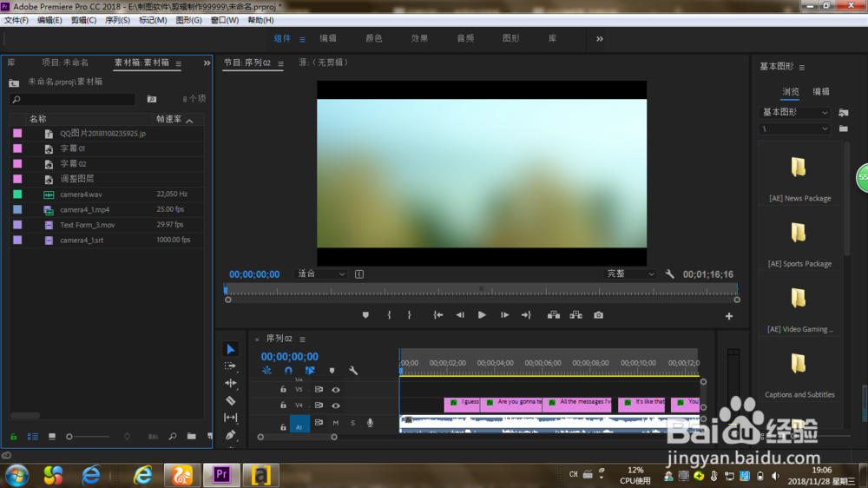Open the 序列(S) menu
The width and height of the screenshot is (868, 488).
(117, 20)
